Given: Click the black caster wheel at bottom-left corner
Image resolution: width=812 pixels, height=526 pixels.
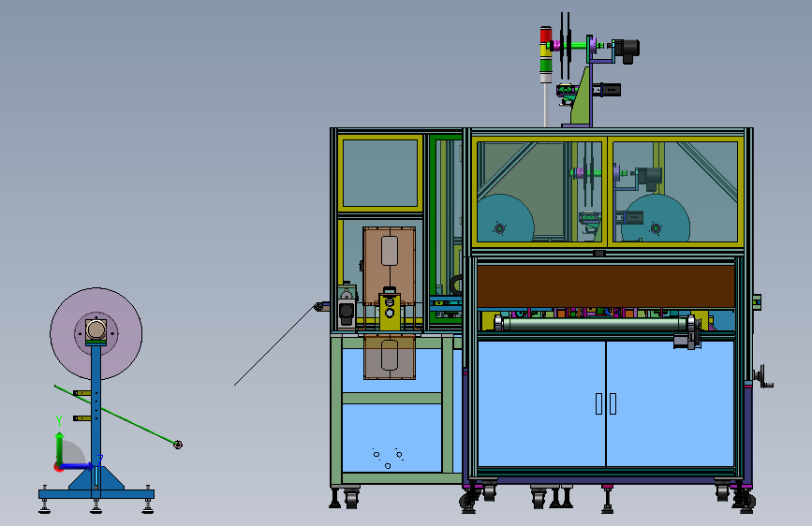Looking at the screenshot, I should [351, 499].
